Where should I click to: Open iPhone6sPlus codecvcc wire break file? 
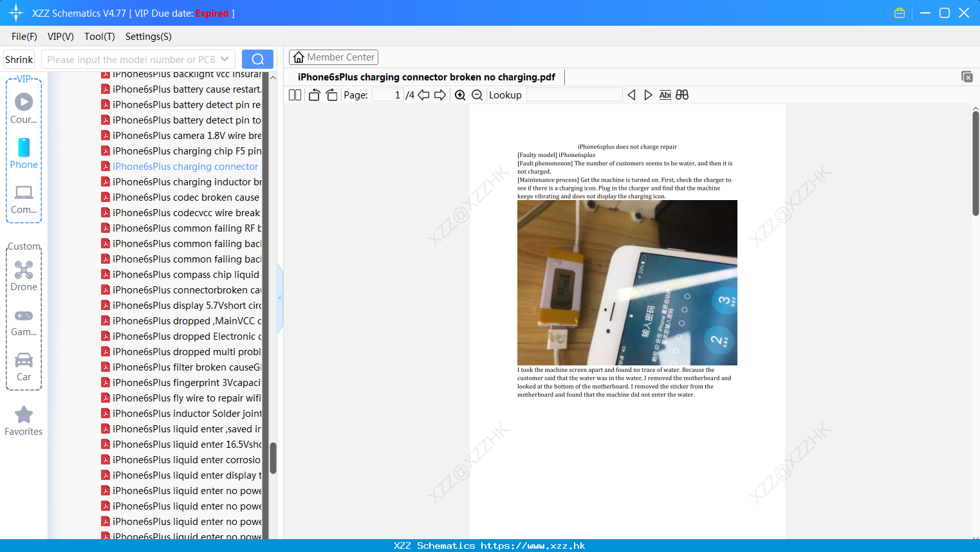coord(181,213)
